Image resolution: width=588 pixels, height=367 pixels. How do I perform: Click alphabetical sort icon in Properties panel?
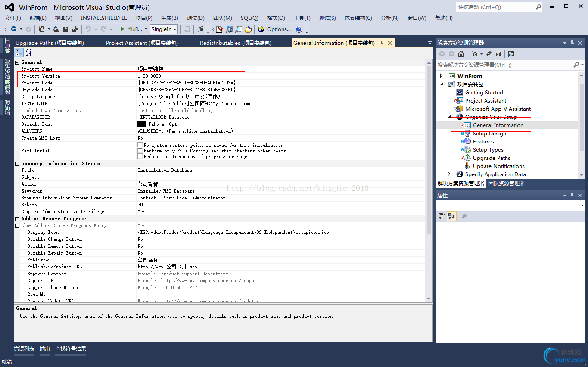pyautogui.click(x=451, y=216)
